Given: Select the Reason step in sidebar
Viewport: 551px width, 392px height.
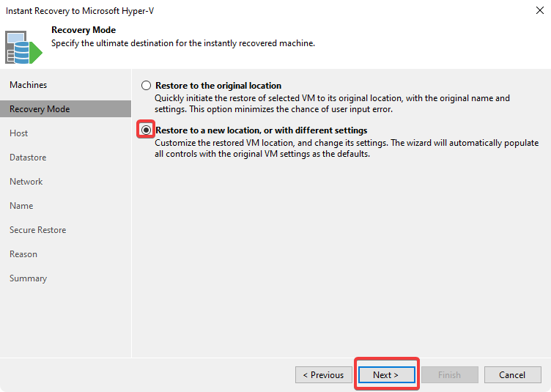Looking at the screenshot, I should (23, 254).
